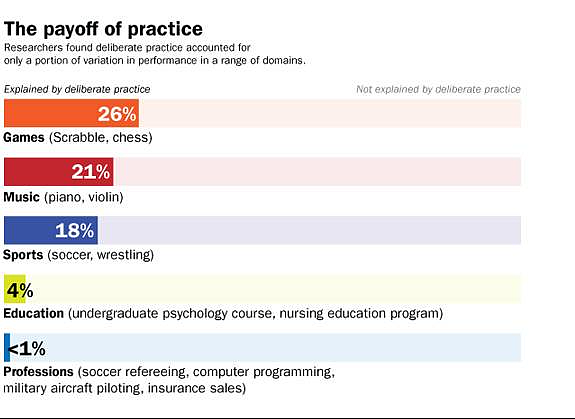
Task: Click the subtitle sentence starting with 'Researchers found'
Action: pos(154,54)
